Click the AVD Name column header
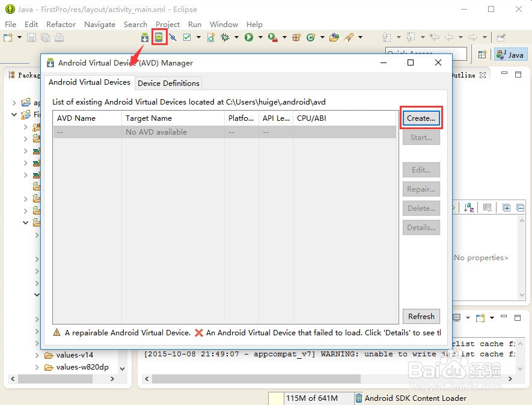The image size is (532, 405). point(87,118)
